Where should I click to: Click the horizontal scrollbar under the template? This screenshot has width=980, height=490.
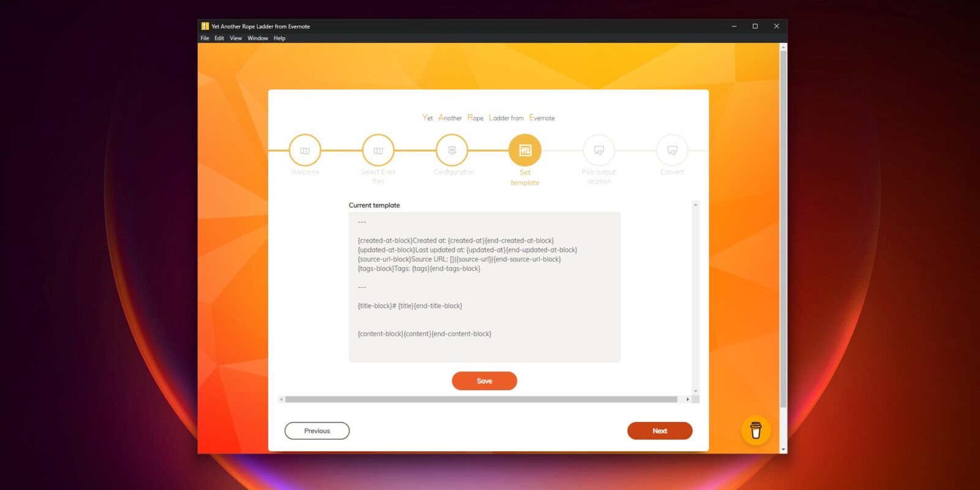click(481, 399)
